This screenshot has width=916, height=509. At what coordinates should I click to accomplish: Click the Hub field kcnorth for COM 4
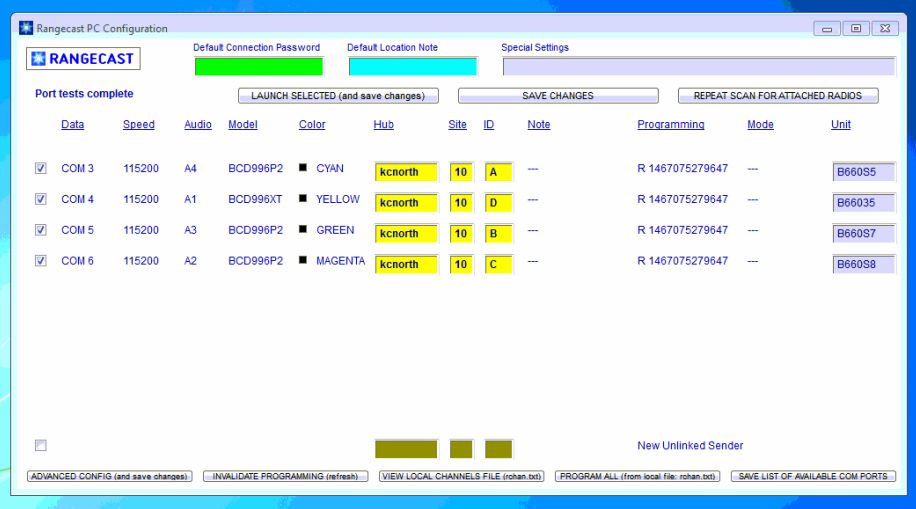(406, 203)
